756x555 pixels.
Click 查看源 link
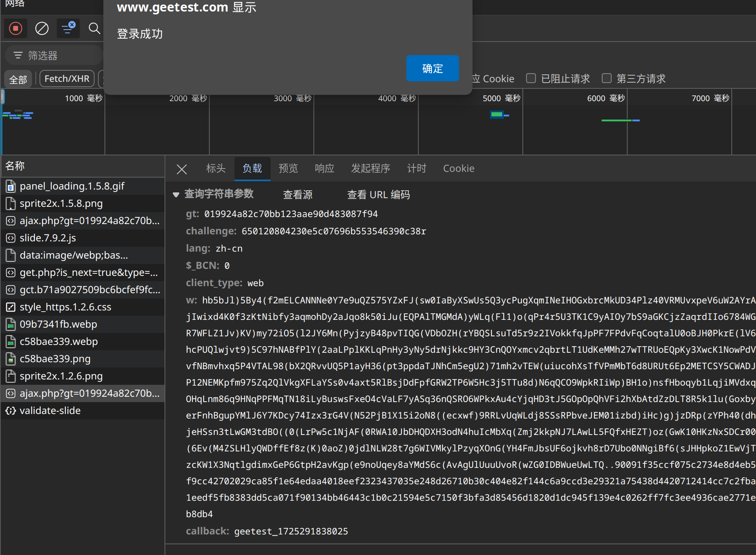298,194
